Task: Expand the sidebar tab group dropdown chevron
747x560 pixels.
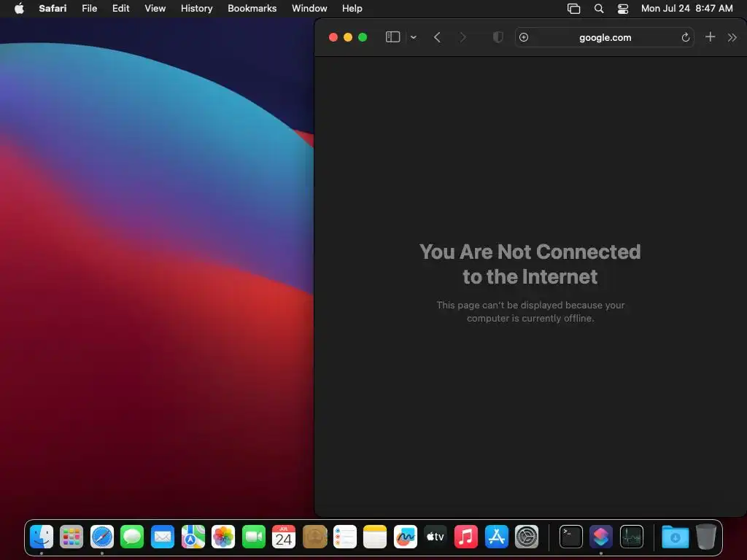Action: [414, 38]
